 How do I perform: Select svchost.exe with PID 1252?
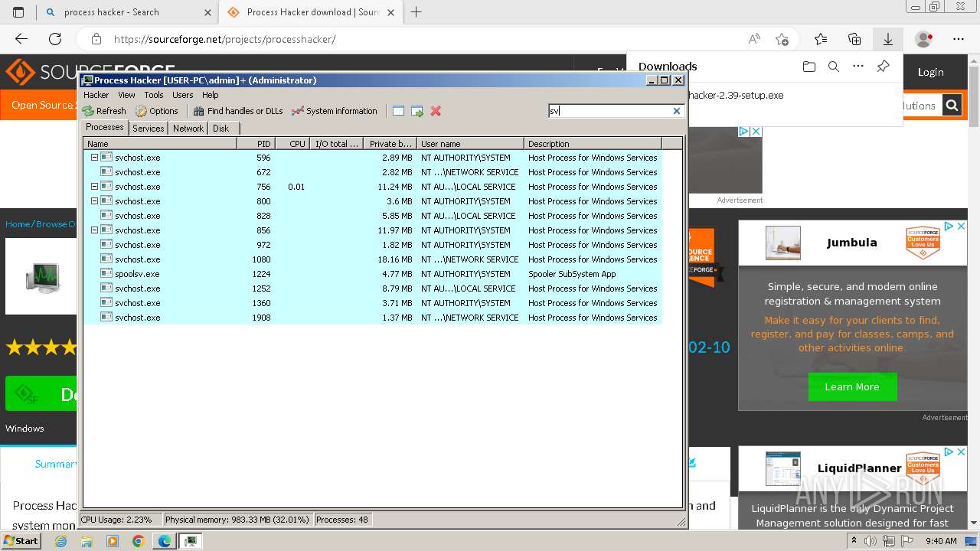(372, 289)
